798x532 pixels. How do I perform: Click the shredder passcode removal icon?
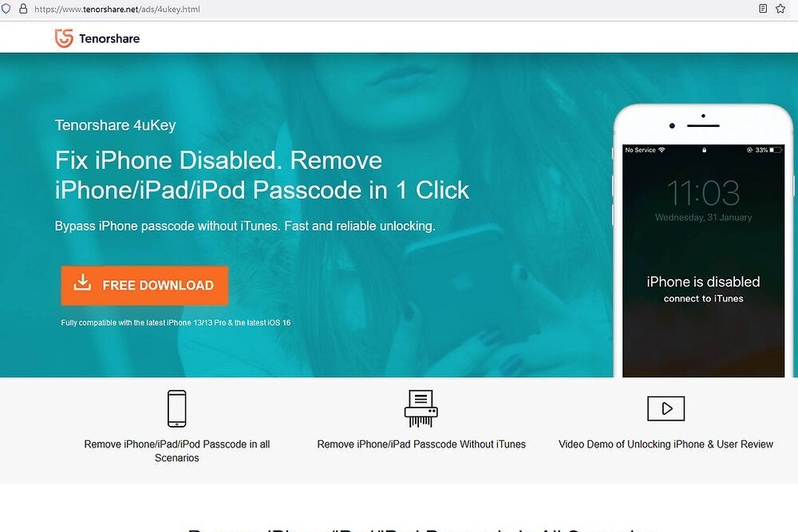[421, 408]
